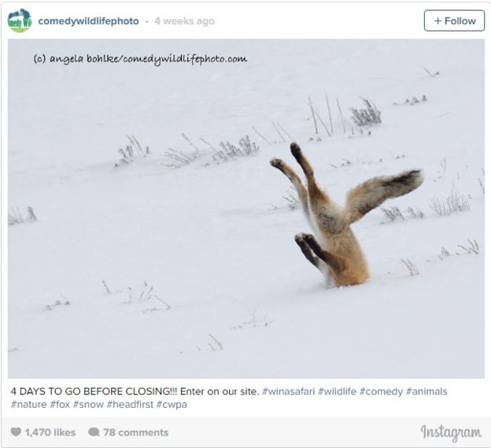Open the #winasafari hashtag
The height and width of the screenshot is (448, 491).
click(x=289, y=391)
